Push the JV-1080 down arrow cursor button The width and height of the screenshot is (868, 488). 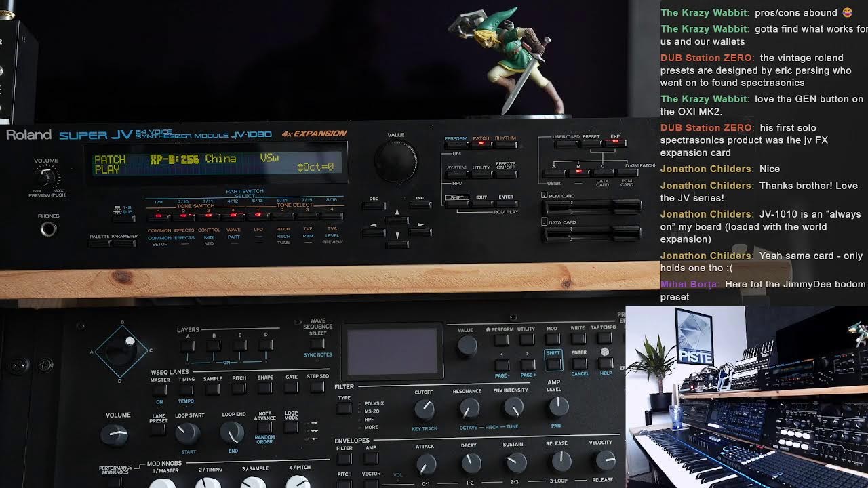[x=397, y=244]
